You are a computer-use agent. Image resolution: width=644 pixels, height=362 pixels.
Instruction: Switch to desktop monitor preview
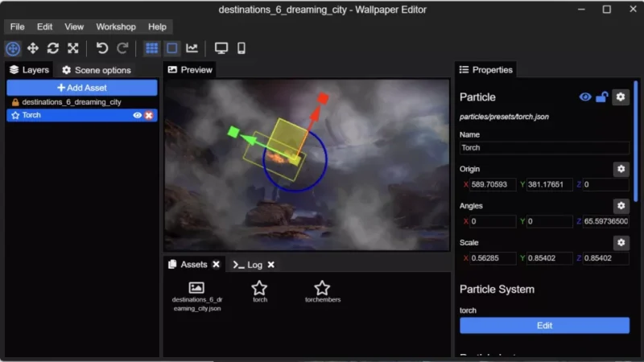221,48
